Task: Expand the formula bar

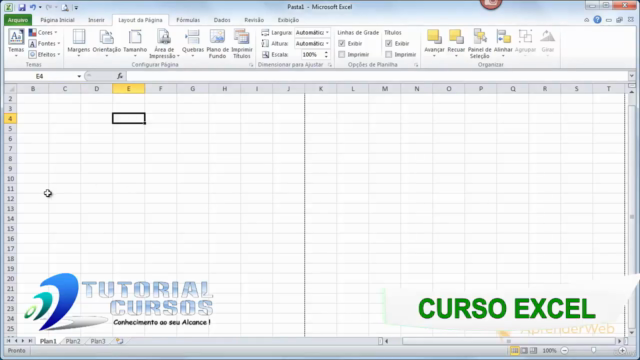Action: pos(631,76)
